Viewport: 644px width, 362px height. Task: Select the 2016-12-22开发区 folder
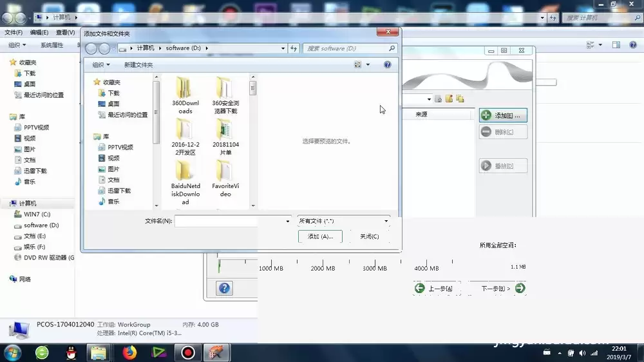coord(185,137)
